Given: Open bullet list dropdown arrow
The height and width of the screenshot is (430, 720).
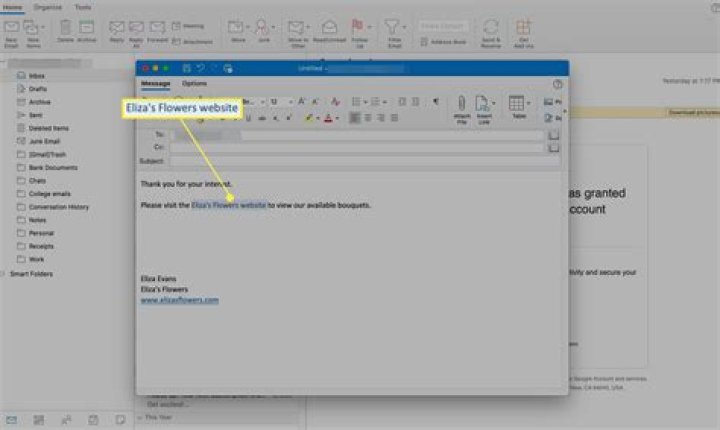Looking at the screenshot, I should 366,102.
